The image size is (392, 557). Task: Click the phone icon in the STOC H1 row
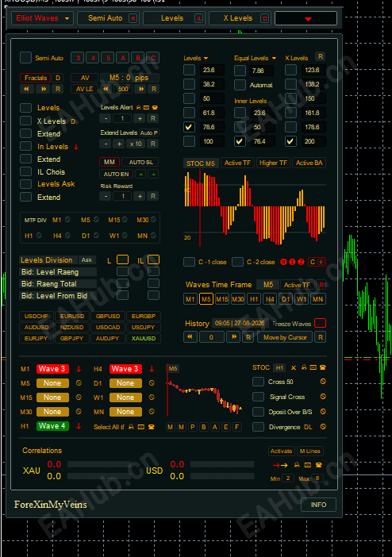coord(323,367)
